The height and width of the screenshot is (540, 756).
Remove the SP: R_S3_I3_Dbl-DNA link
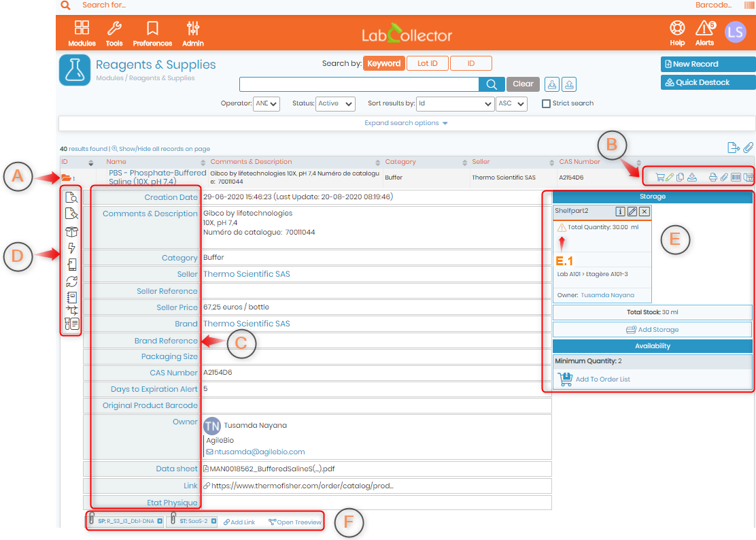pyautogui.click(x=160, y=521)
